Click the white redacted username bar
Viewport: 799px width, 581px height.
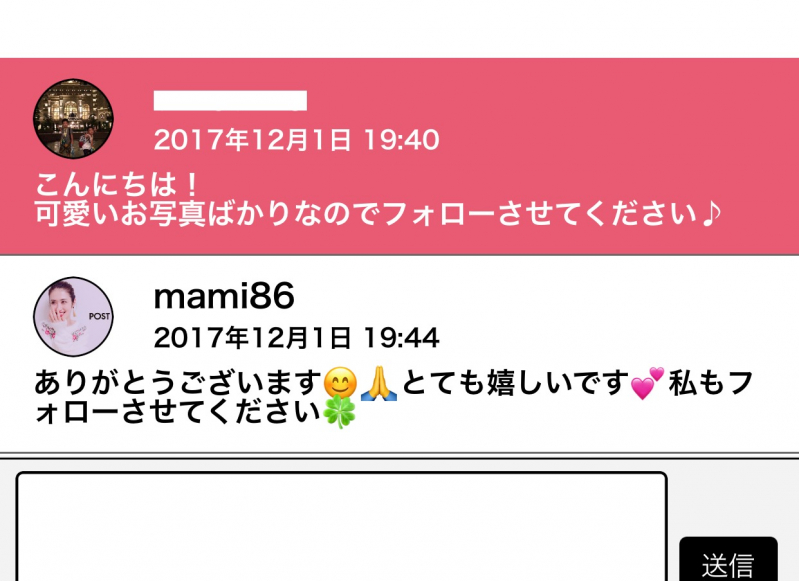230,101
